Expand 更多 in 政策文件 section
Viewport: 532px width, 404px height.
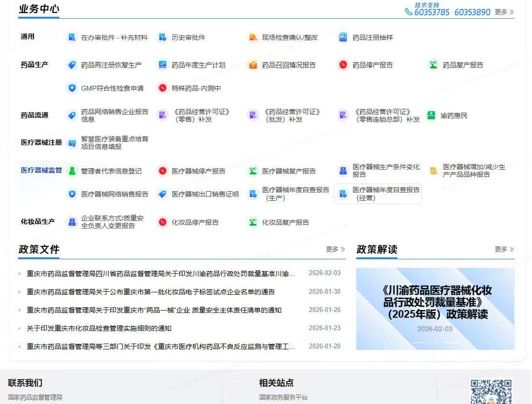(335, 249)
